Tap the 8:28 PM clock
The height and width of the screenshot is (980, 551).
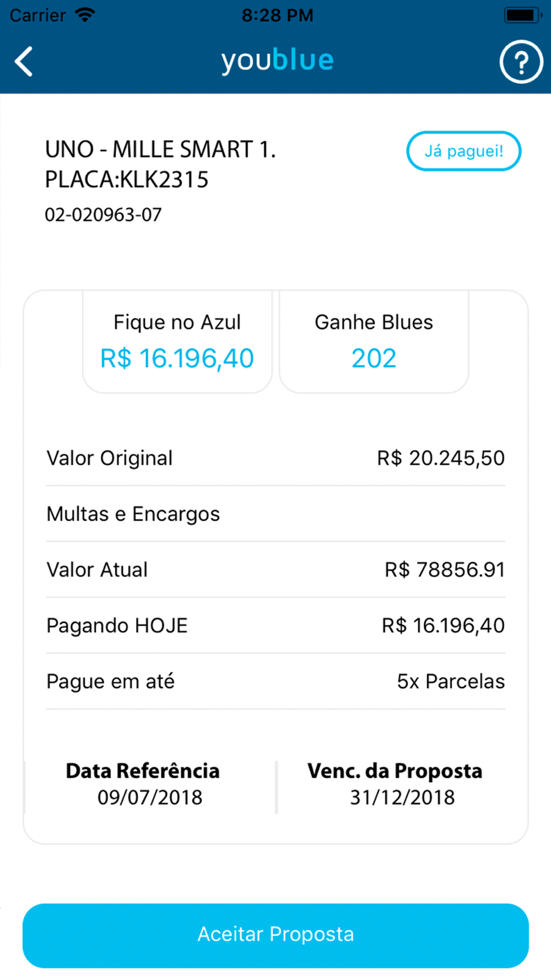(x=277, y=15)
